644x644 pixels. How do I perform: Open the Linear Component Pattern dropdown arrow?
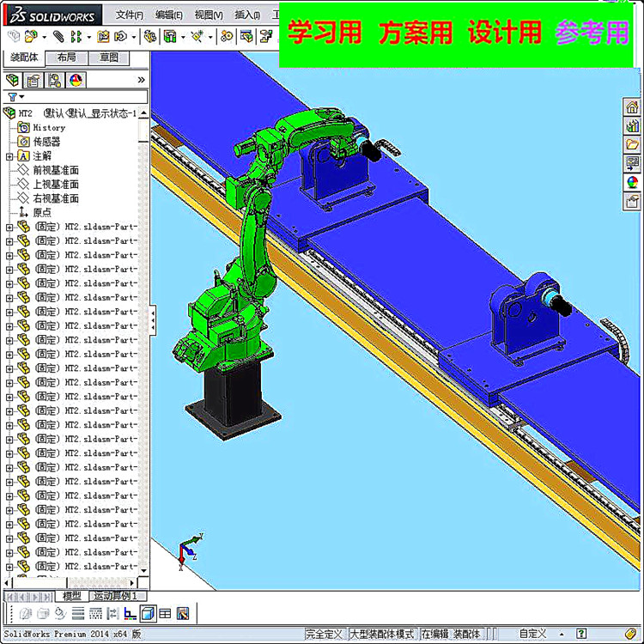point(88,38)
